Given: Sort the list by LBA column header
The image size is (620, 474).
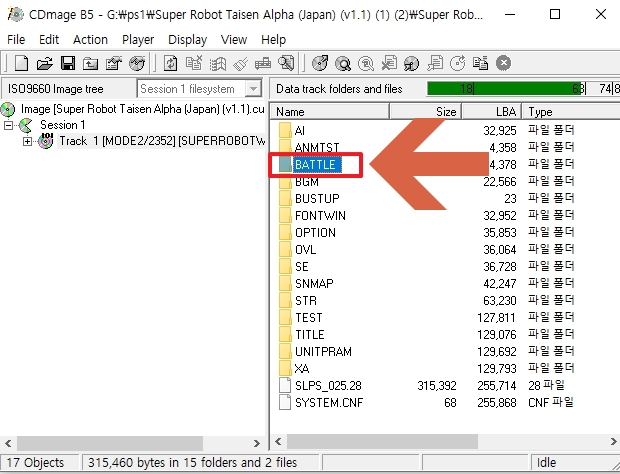Looking at the screenshot, I should tap(491, 112).
